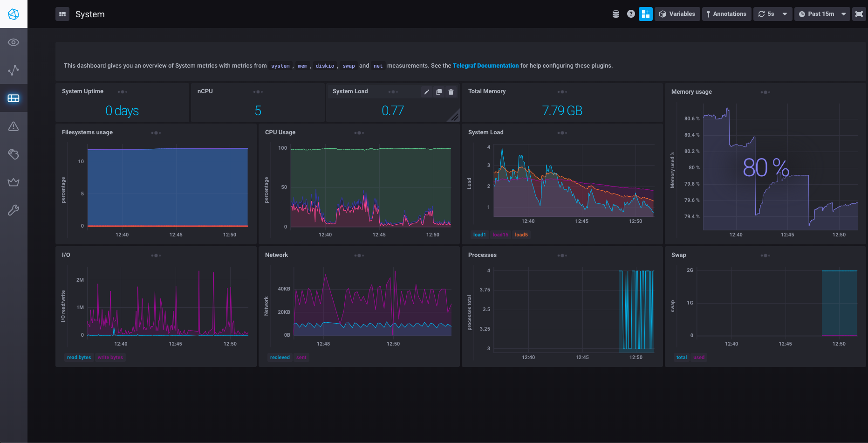Click the I/O cell title

pos(66,255)
